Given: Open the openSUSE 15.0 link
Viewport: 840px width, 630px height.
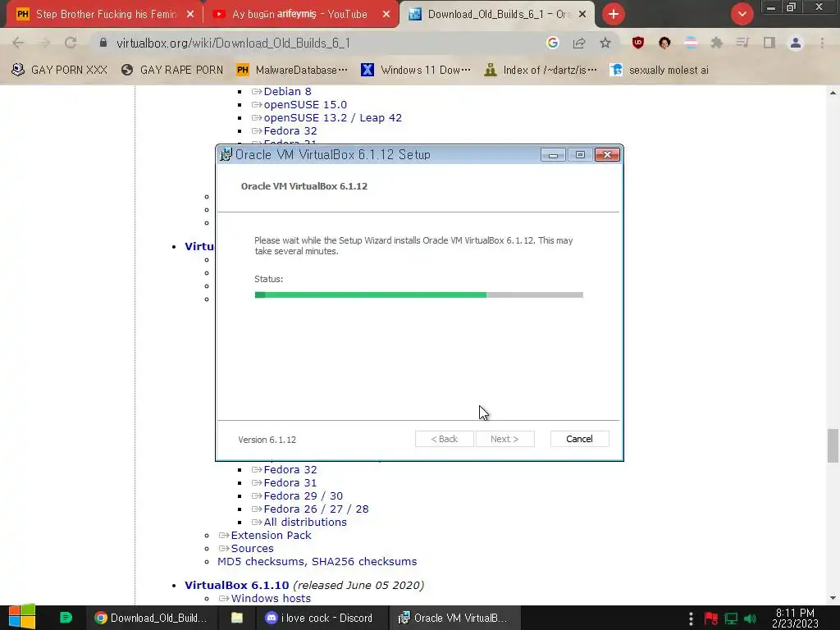Looking at the screenshot, I should point(305,104).
